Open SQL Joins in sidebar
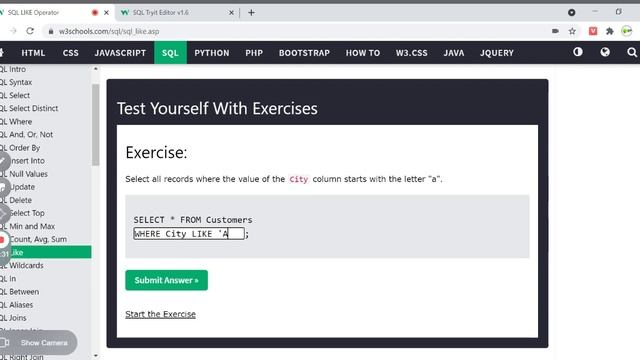Image resolution: width=640 pixels, height=360 pixels. tap(14, 318)
